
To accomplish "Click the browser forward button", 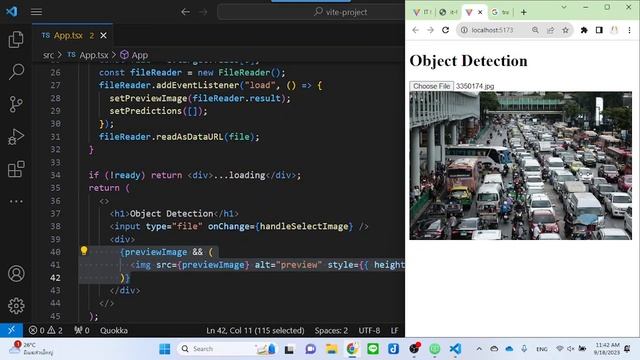I will pos(430,30).
